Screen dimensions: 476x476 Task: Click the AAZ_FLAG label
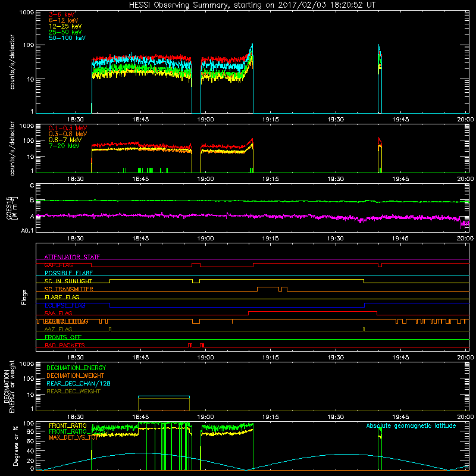58,329
